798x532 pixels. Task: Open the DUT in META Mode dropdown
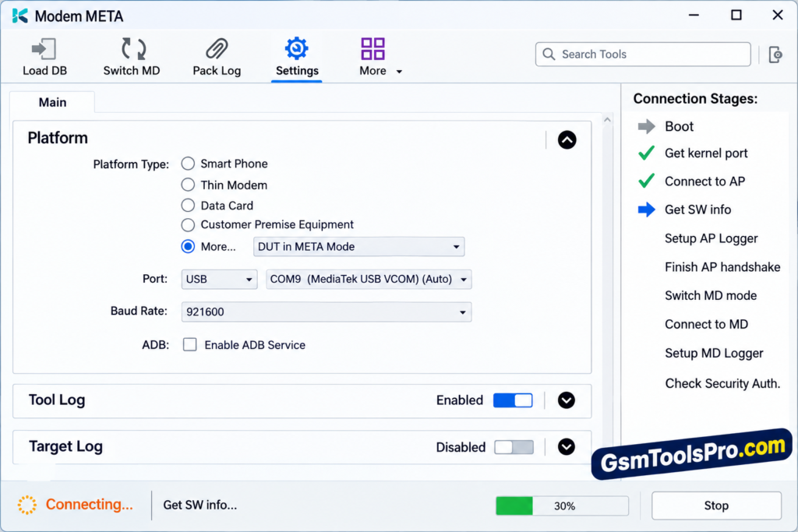pos(358,247)
